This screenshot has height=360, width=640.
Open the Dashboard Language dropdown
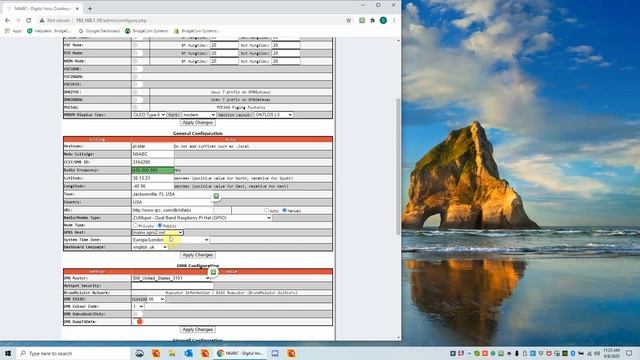[150, 247]
